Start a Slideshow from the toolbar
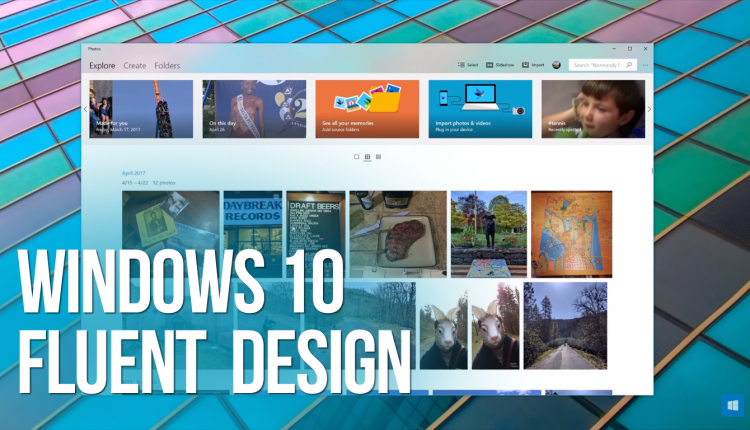 click(x=500, y=65)
